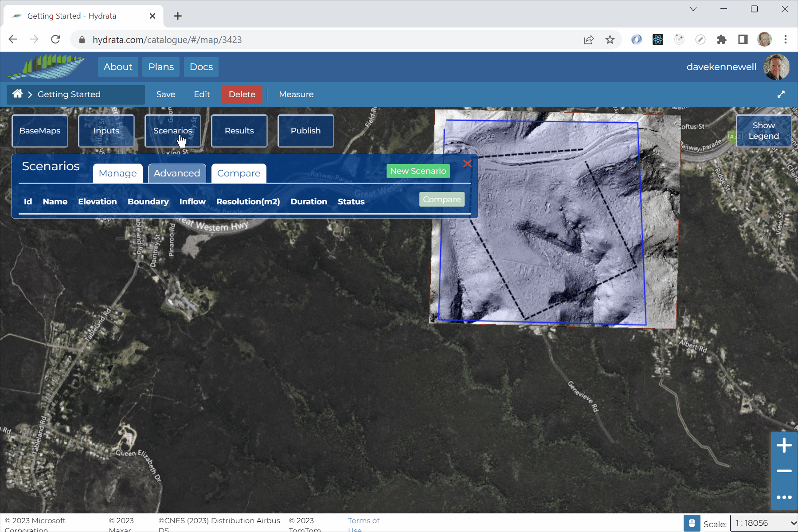798x532 pixels.
Task: Select the Compare tab in Scenarios
Action: coord(239,173)
